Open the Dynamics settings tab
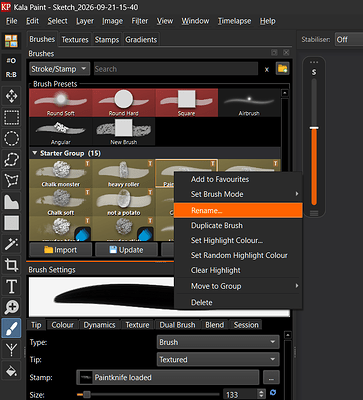 pyautogui.click(x=99, y=325)
